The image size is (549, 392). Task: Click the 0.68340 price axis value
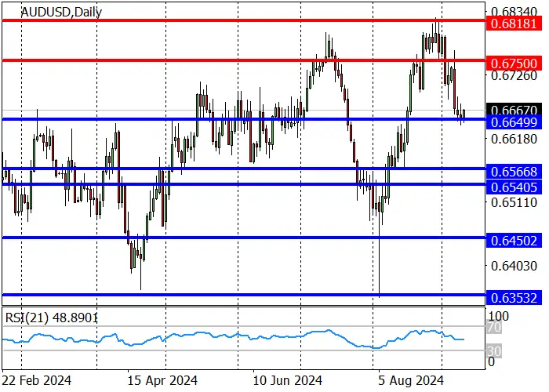click(514, 12)
